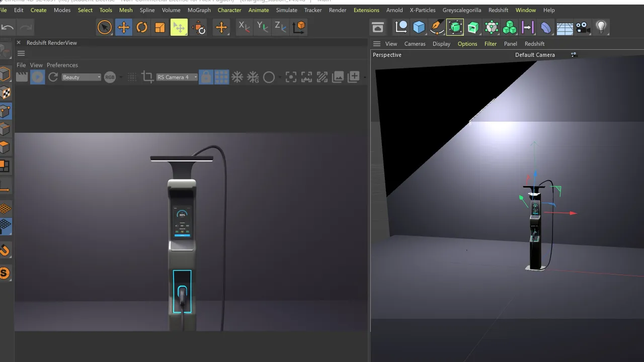Select the Live Selection tool
The height and width of the screenshot is (362, 644).
105,27
